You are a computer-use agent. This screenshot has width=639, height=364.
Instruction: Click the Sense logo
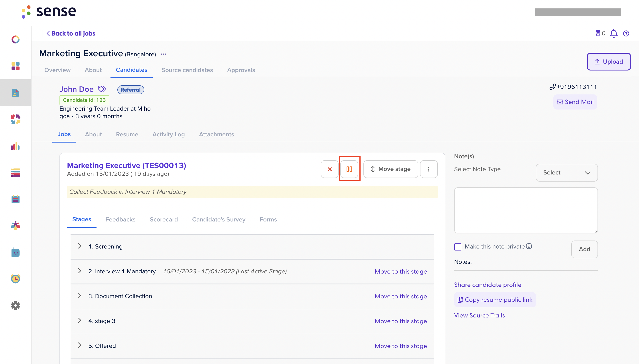(x=49, y=12)
